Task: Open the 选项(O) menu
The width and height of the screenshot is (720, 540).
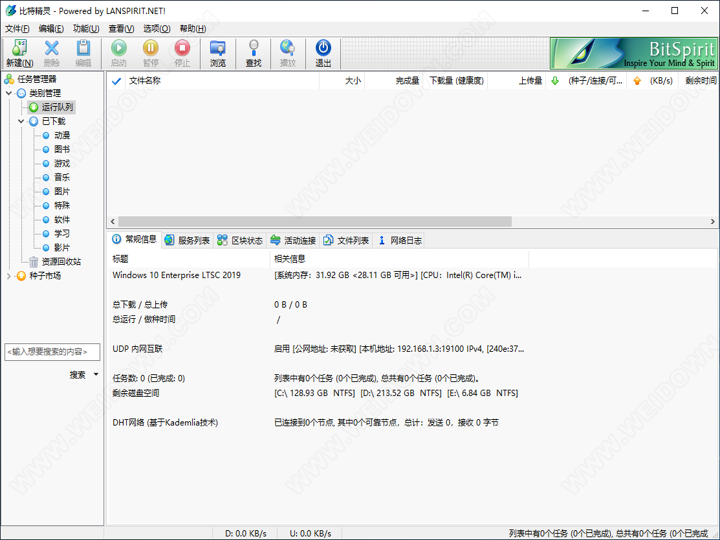Action: pyautogui.click(x=157, y=28)
